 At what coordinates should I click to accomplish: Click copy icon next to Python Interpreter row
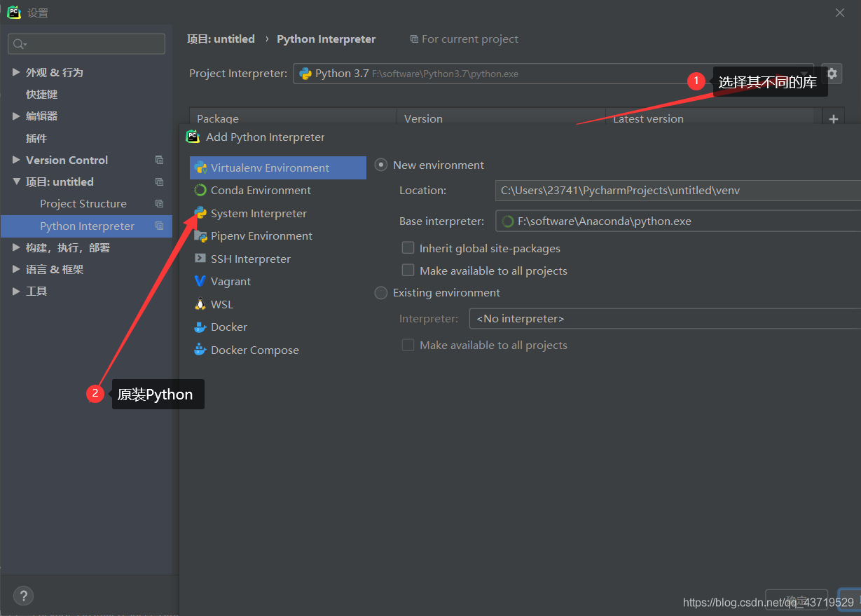click(x=160, y=226)
